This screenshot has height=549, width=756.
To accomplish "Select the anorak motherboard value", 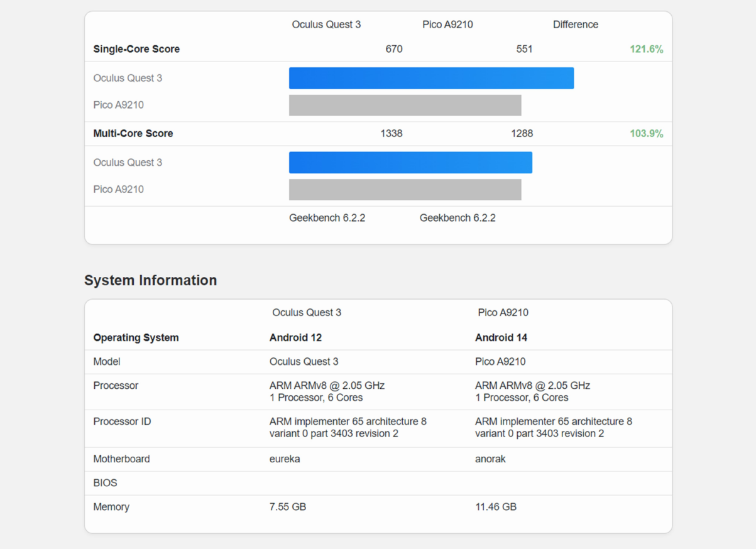I will pos(490,459).
